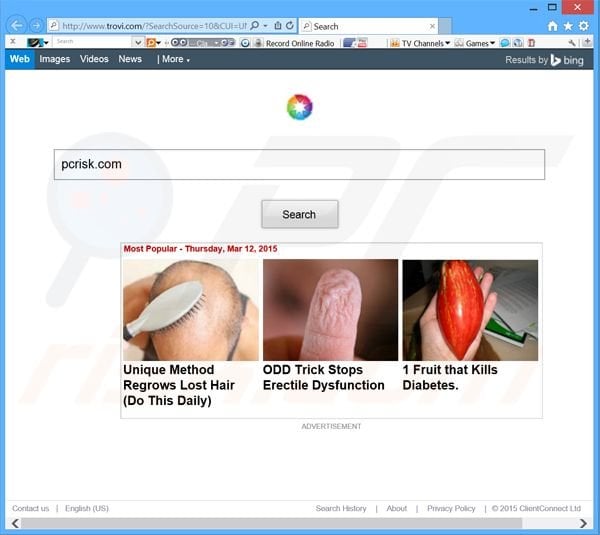
Task: Open the Unique Method Regrows Lost Hair headline
Action: click(x=179, y=385)
